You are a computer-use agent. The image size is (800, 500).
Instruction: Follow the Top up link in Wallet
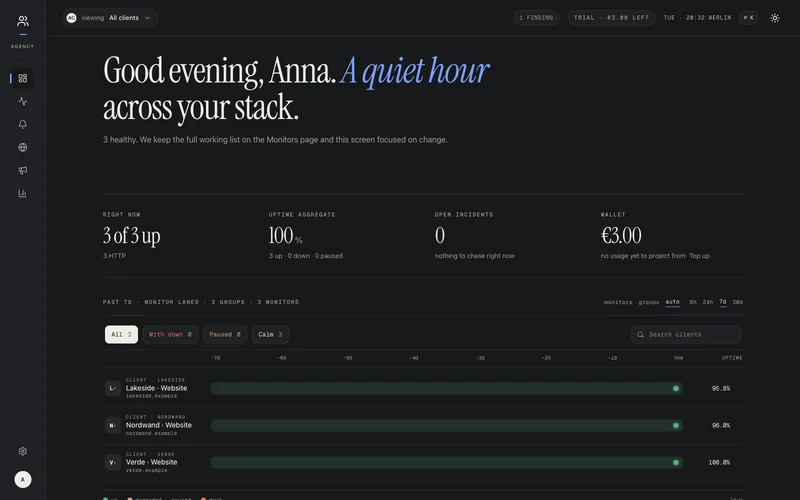tap(699, 256)
